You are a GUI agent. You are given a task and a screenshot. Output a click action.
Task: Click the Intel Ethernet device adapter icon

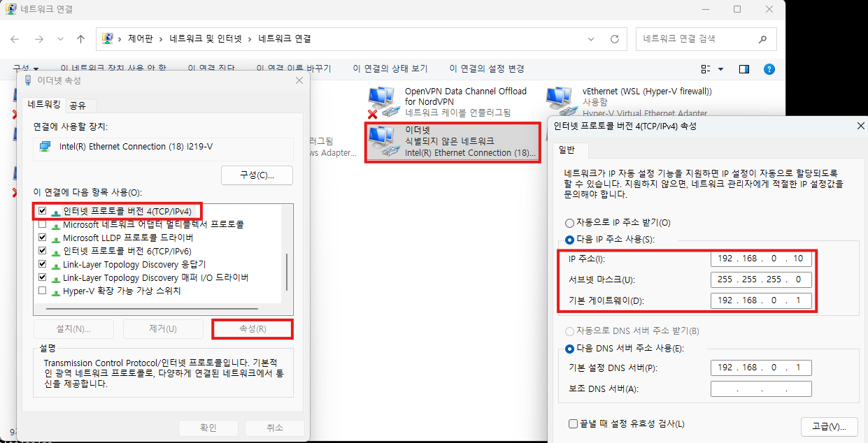pyautogui.click(x=45, y=147)
